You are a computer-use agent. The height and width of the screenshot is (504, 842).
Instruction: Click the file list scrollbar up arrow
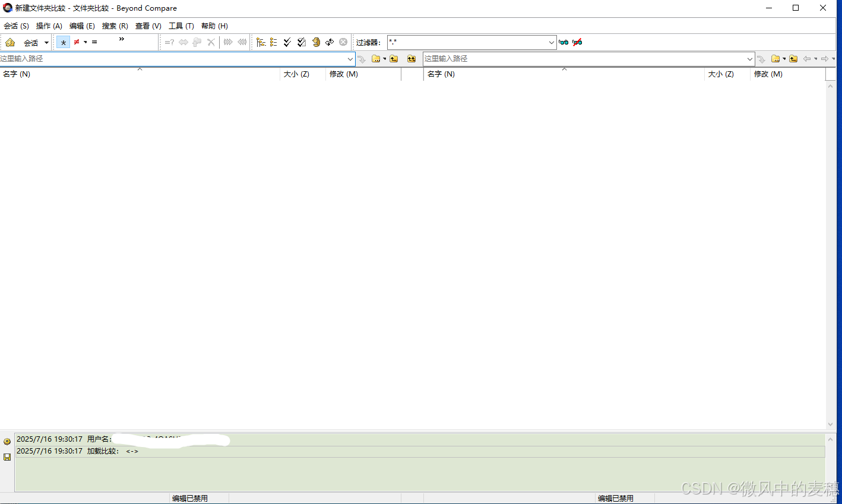tap(830, 86)
